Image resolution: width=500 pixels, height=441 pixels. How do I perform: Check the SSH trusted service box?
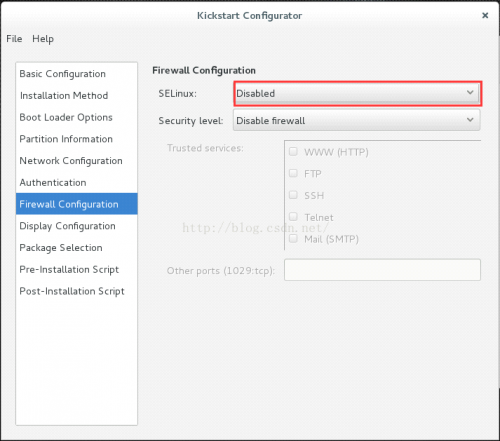(293, 195)
